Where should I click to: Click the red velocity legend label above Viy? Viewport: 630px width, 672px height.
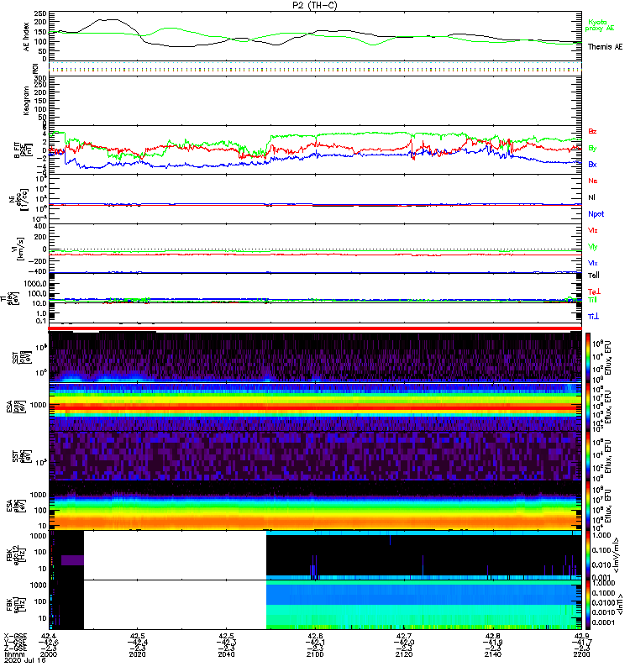593,230
